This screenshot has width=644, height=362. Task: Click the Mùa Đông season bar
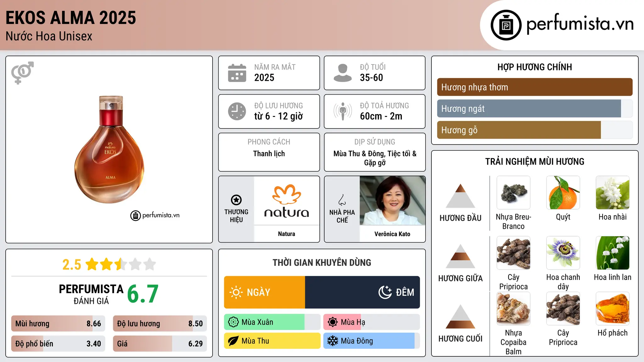point(372,341)
